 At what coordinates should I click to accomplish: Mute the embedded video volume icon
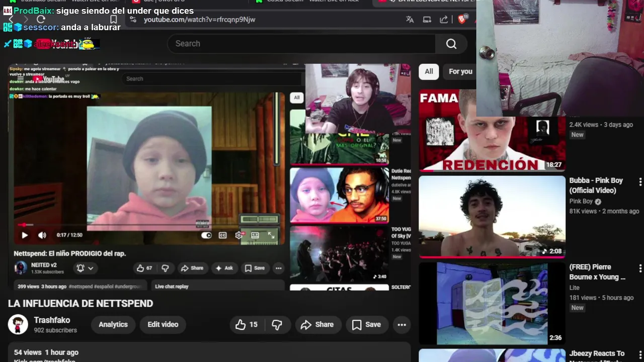(x=42, y=235)
